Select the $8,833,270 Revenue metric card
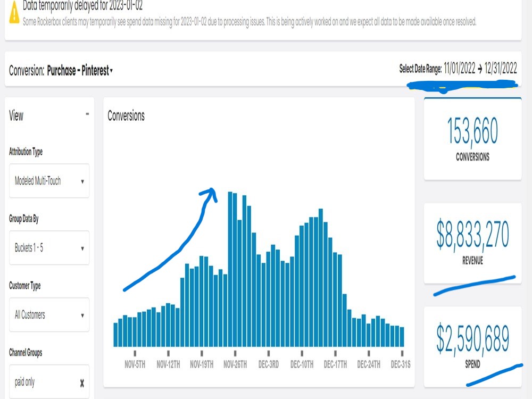The height and width of the screenshot is (399, 532). pos(472,243)
